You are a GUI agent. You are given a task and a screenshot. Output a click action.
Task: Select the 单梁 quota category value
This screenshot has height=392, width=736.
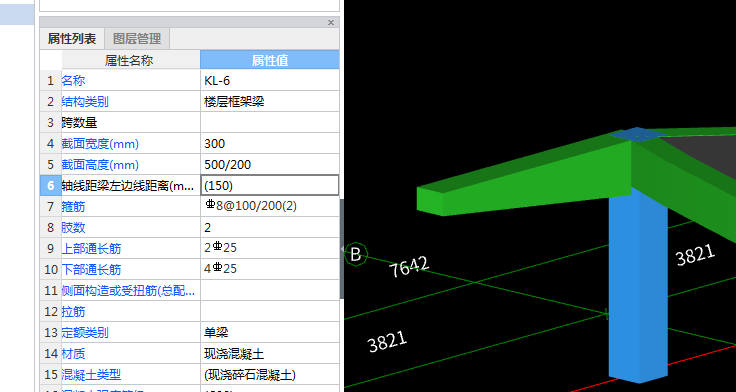pos(269,332)
